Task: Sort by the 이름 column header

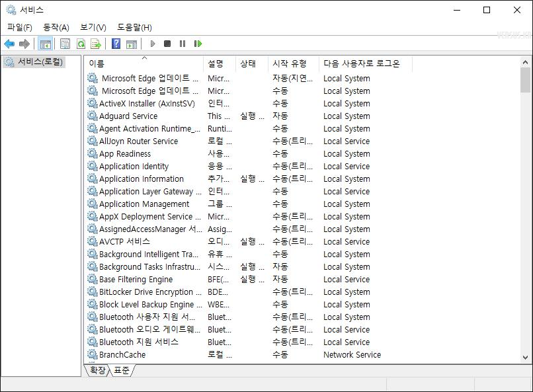Action: (x=143, y=63)
